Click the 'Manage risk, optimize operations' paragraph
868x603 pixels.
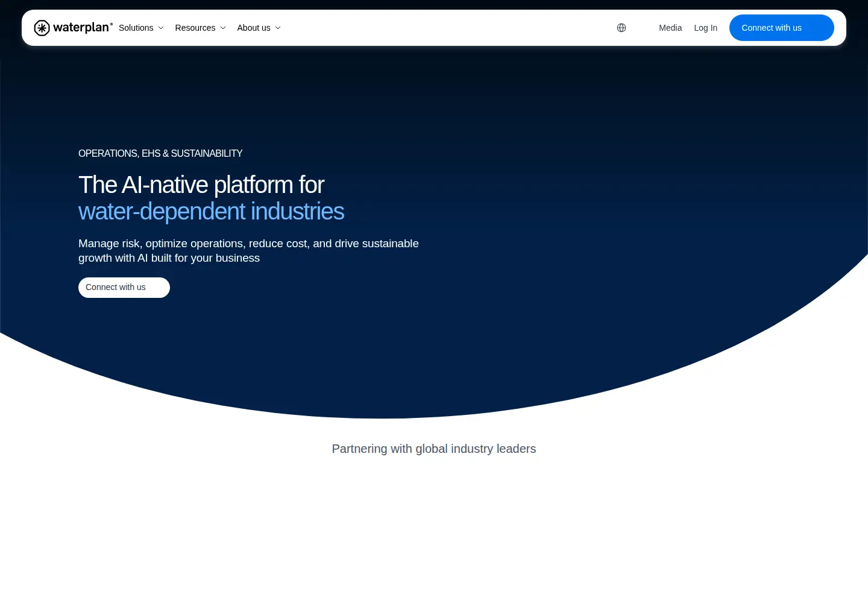[248, 251]
